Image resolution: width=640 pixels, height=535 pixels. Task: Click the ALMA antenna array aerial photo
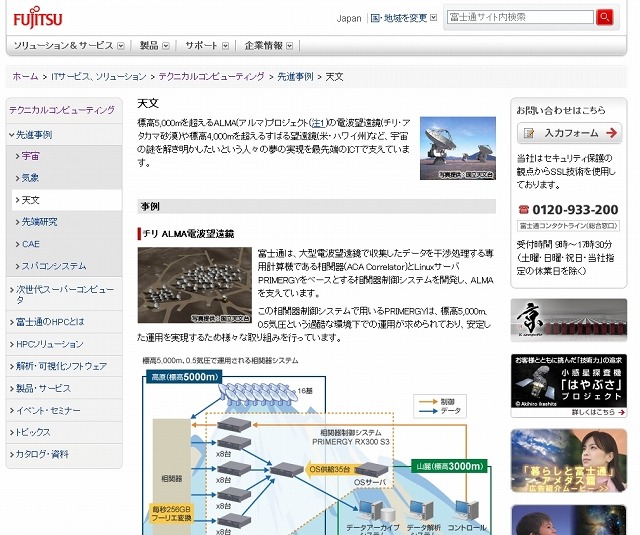click(x=195, y=285)
